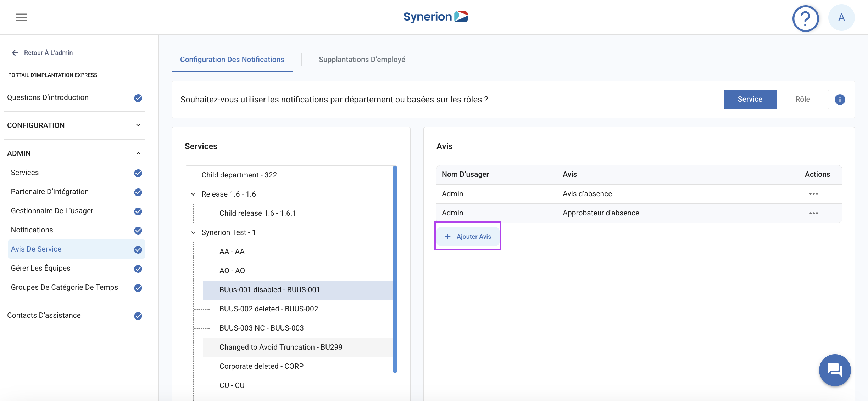
Task: Click checkmark next to Gérer Les Équipes
Action: (138, 269)
